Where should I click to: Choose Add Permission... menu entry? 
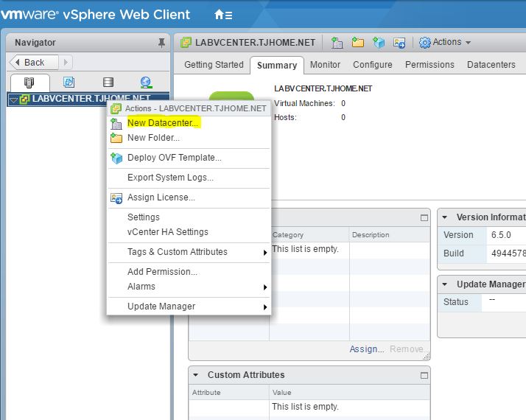click(x=162, y=272)
